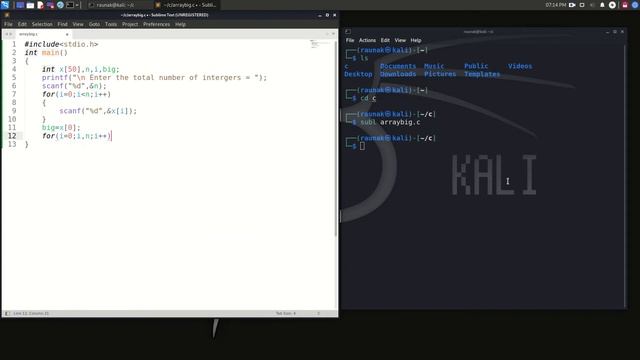
Task: Click the terminal cursor at the last prompt
Action: (x=362, y=146)
